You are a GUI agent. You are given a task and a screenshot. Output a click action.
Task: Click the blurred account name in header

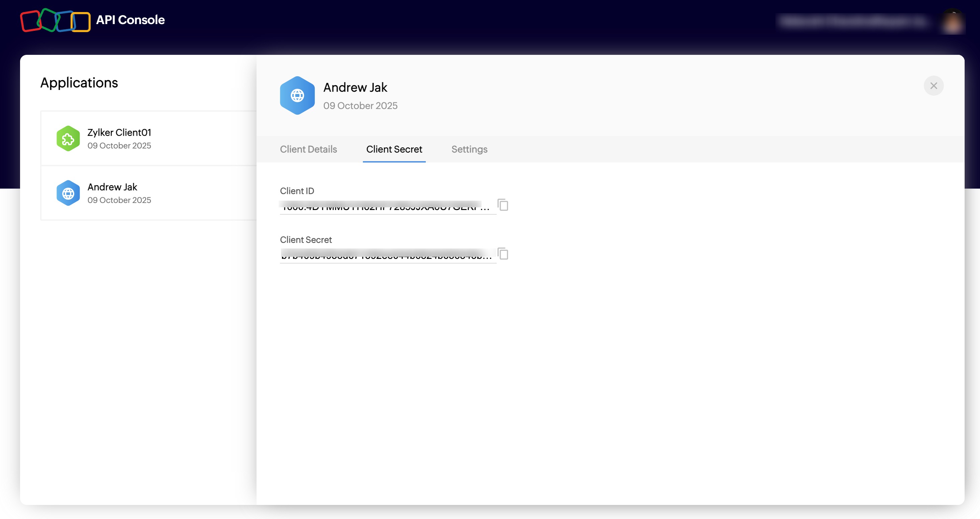tap(852, 21)
